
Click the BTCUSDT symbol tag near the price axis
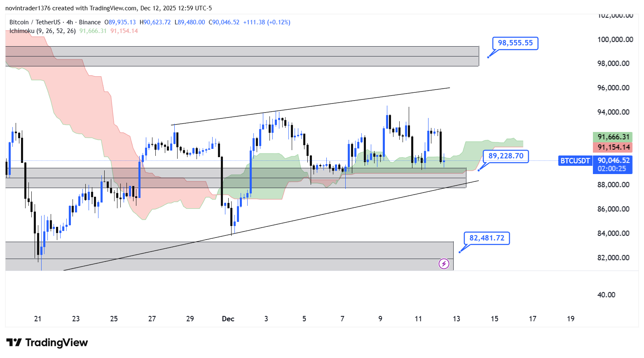tap(575, 161)
